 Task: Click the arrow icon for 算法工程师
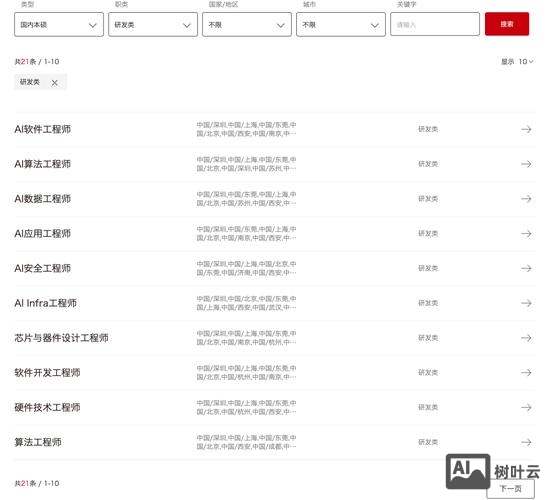point(526,442)
